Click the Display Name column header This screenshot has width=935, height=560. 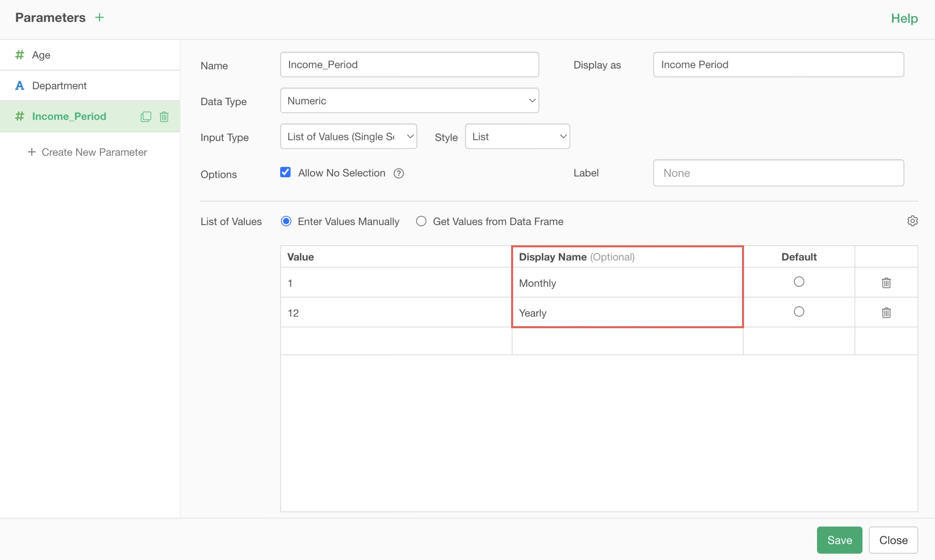tap(627, 257)
